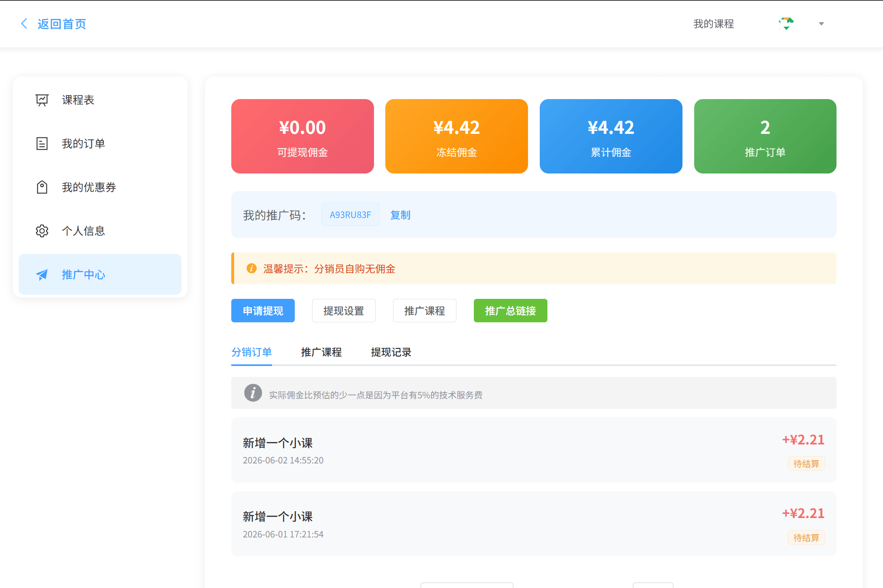Click the gray info icon by service fee note

pos(253,393)
